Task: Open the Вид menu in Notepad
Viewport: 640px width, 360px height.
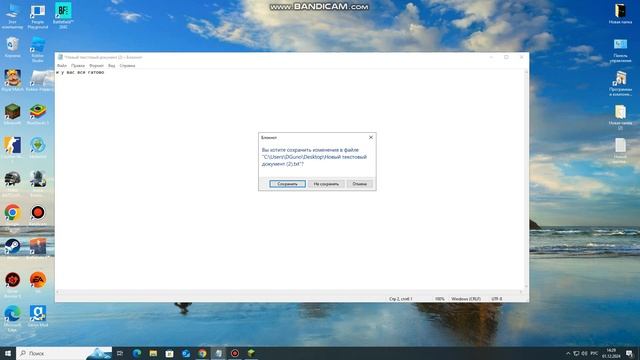Action: 111,66
